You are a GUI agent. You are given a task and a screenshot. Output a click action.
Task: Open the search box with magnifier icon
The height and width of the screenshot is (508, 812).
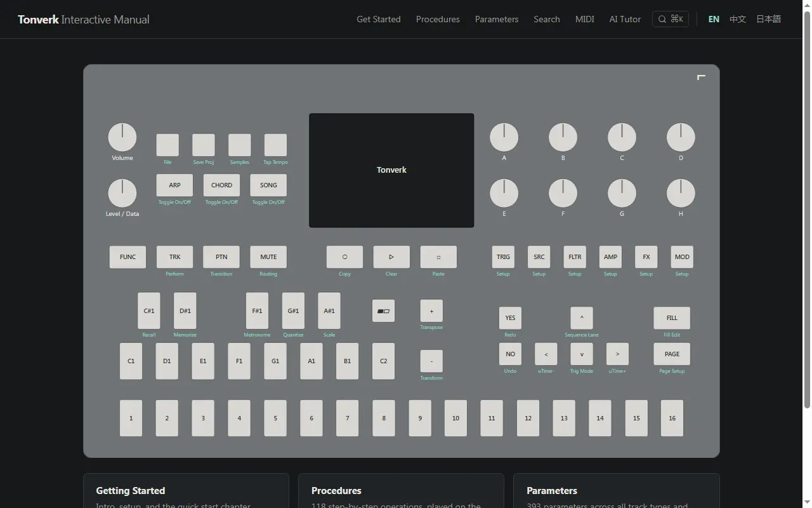click(671, 19)
